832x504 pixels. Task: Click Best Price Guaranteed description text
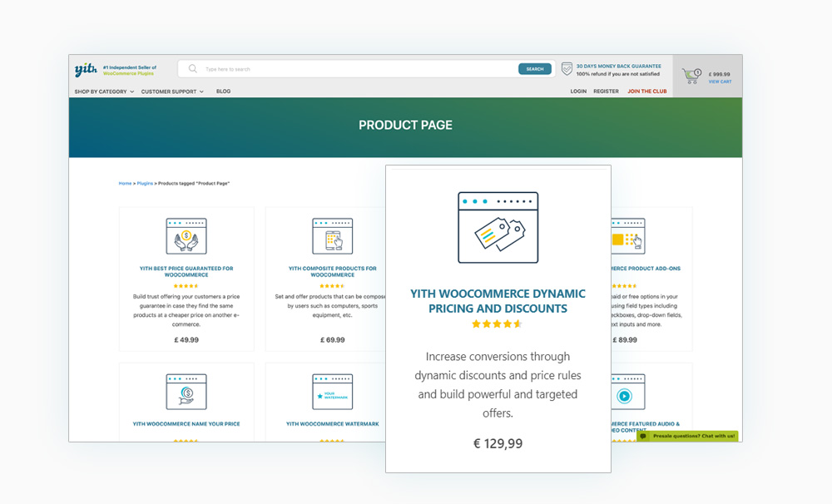click(186, 310)
